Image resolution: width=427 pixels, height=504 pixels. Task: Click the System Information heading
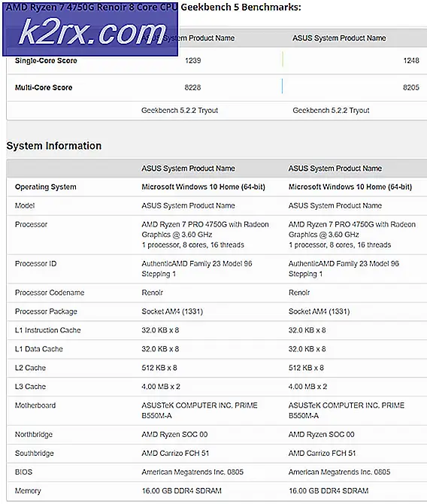pos(54,146)
